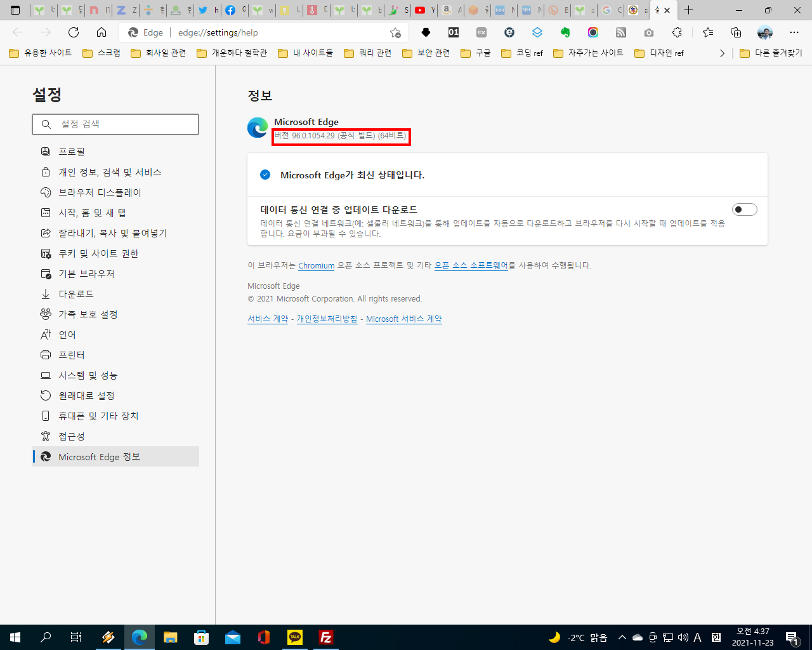Open the profile avatar
The image size is (812, 650).
point(765,32)
